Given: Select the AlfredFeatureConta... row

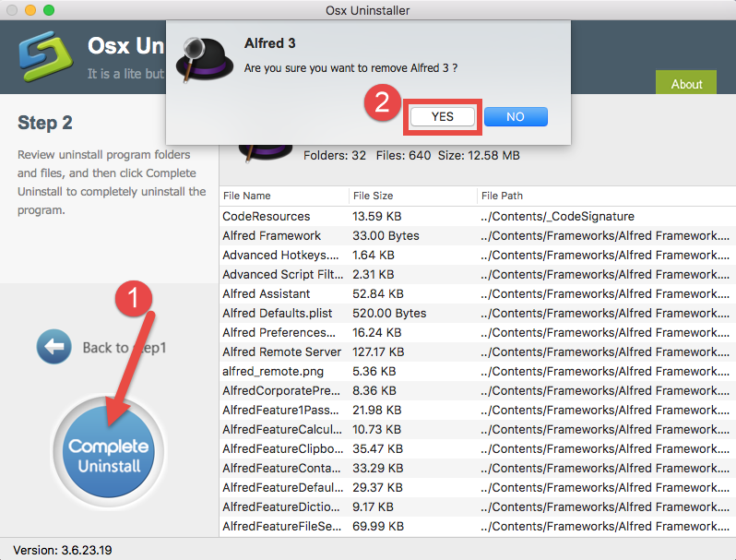Looking at the screenshot, I should [478, 469].
